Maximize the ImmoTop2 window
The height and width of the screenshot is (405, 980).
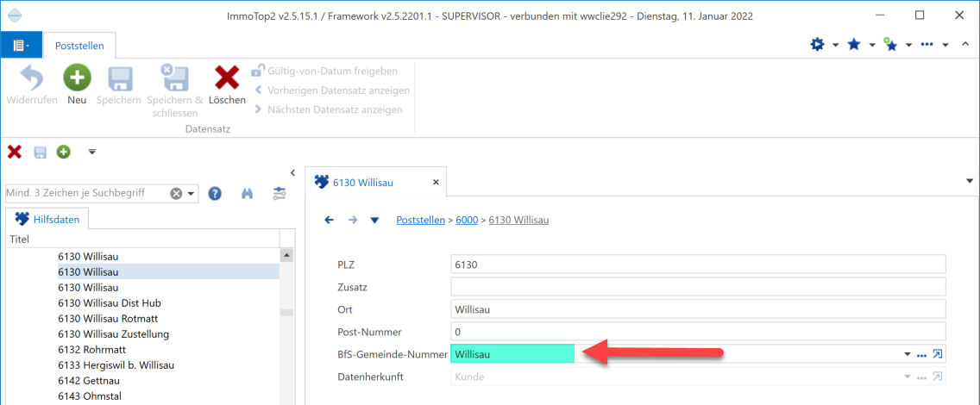coord(920,15)
